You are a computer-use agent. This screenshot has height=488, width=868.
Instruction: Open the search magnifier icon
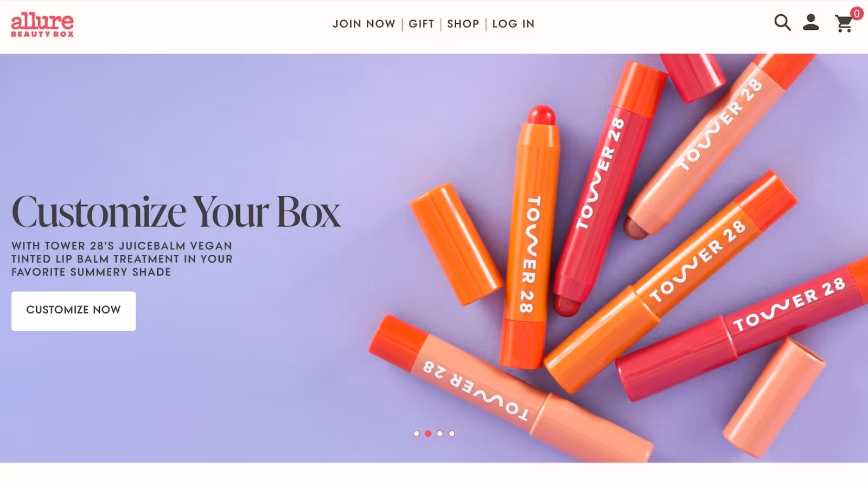[782, 23]
